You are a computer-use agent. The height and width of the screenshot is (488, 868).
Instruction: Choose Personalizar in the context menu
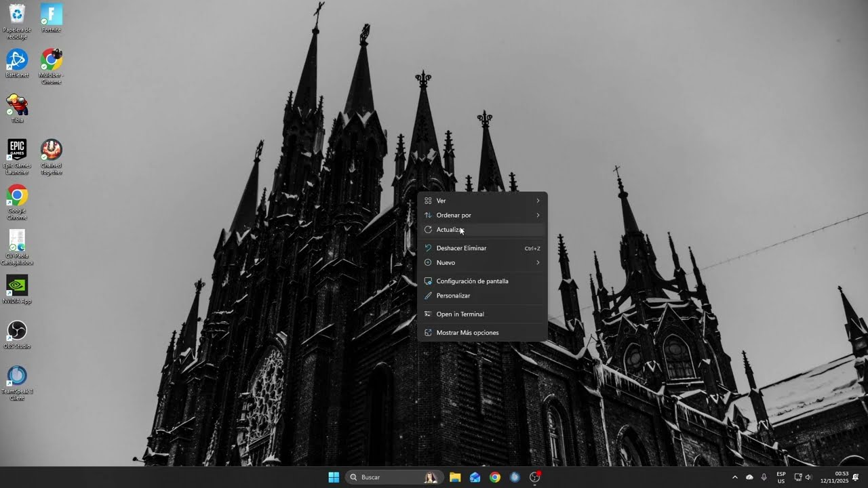(482, 296)
